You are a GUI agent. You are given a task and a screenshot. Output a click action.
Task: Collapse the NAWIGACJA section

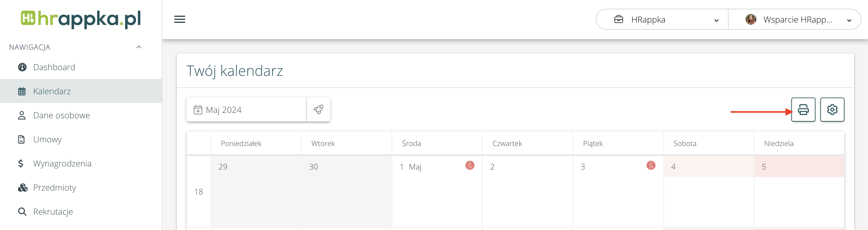pos(139,47)
